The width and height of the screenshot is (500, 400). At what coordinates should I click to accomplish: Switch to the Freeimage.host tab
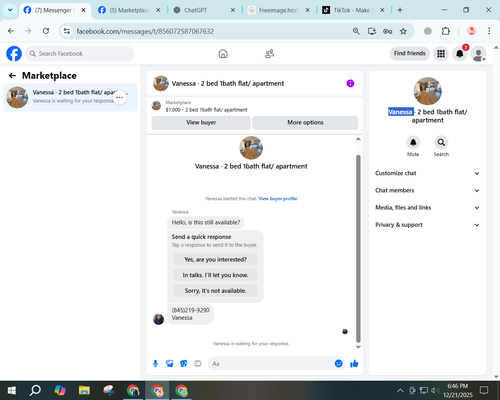[278, 10]
